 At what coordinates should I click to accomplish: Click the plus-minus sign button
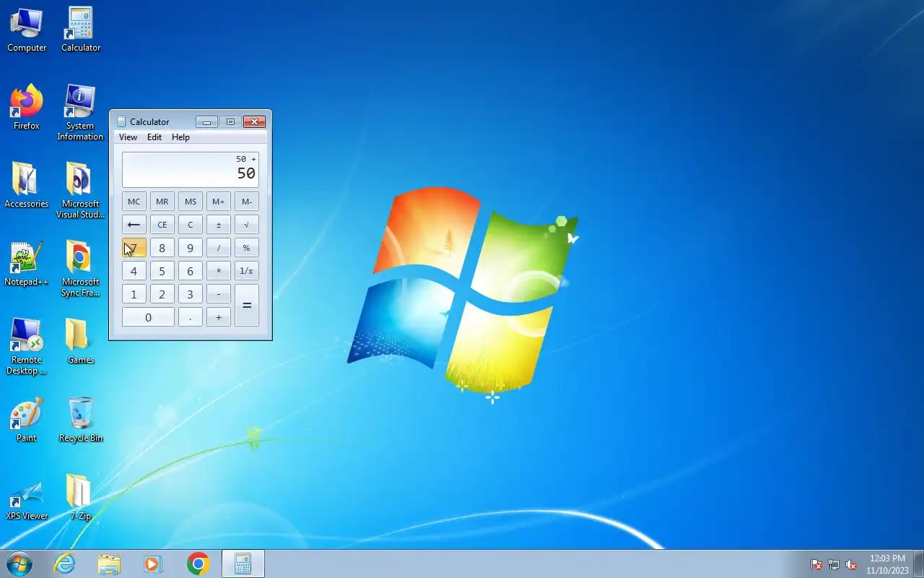[218, 225]
